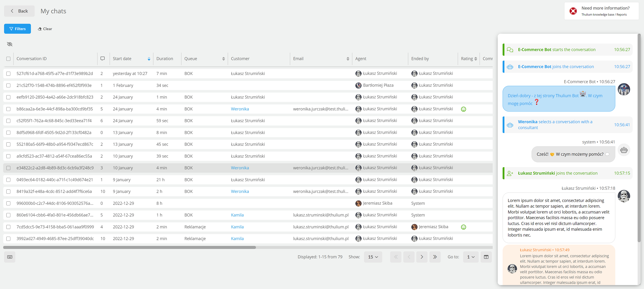Click the horizontal table scrollbar
Viewport: 644px width, 289px height.
point(129,247)
